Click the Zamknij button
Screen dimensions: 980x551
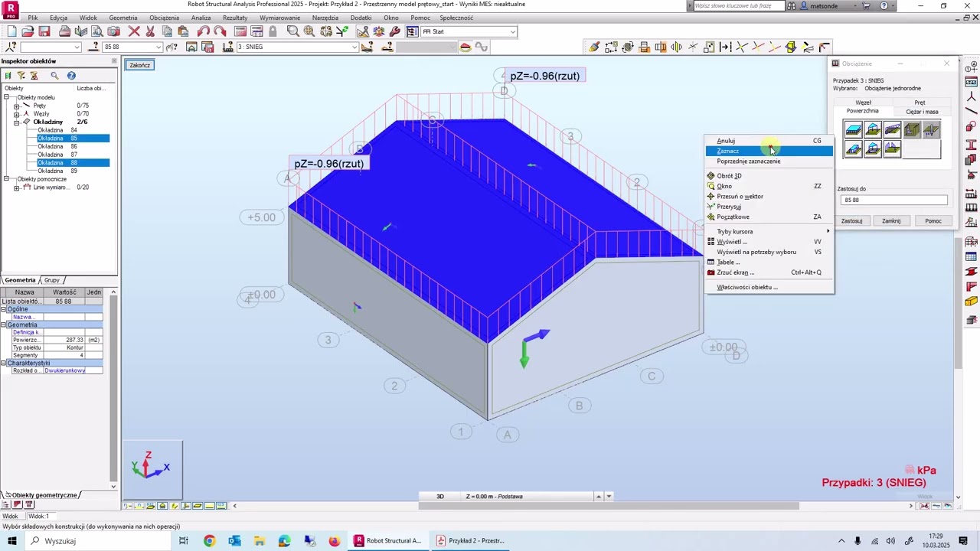pos(891,221)
